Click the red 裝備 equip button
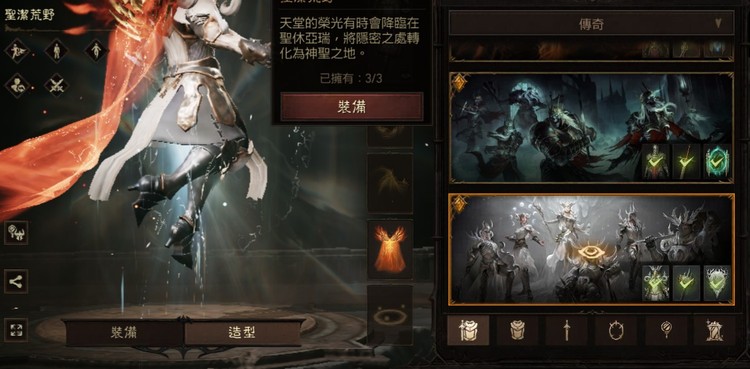This screenshot has height=369, width=750. pos(352,107)
